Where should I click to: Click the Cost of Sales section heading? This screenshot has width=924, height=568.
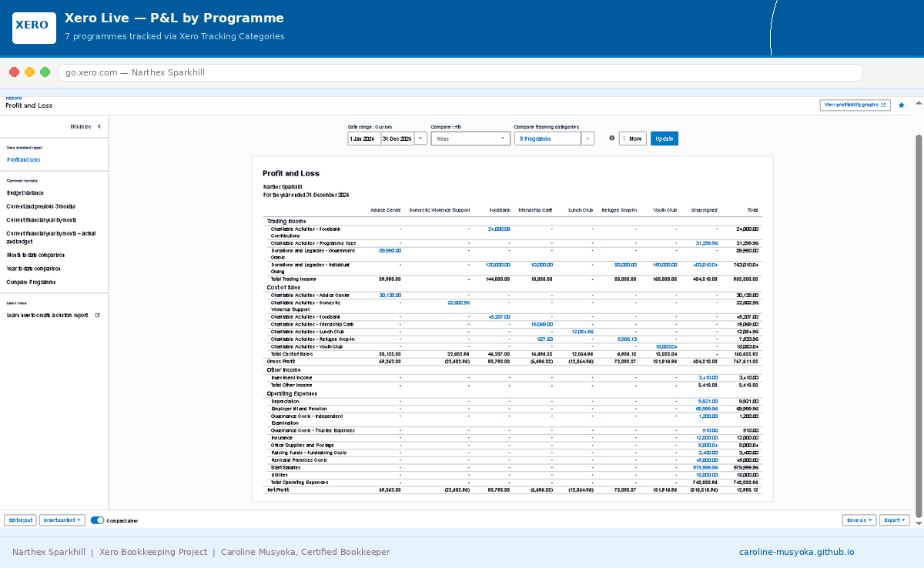[284, 287]
